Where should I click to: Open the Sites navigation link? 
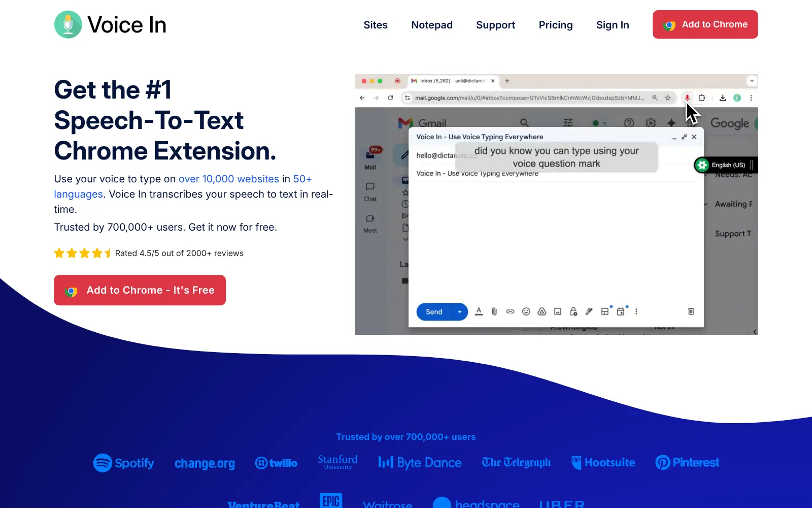[376, 25]
